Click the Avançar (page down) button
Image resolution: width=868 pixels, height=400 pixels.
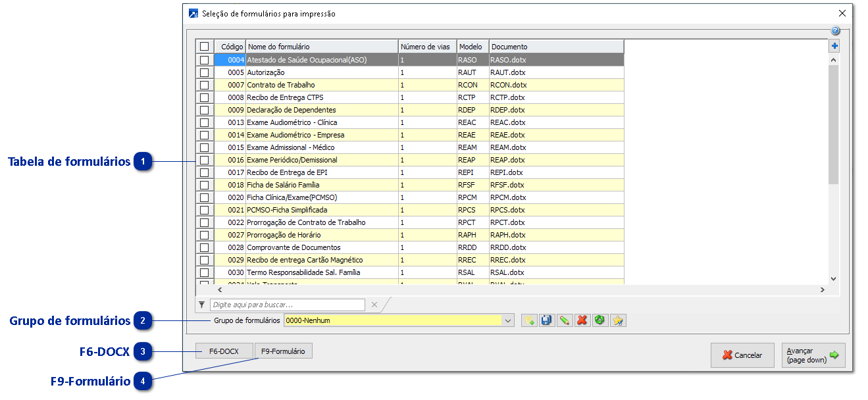813,355
